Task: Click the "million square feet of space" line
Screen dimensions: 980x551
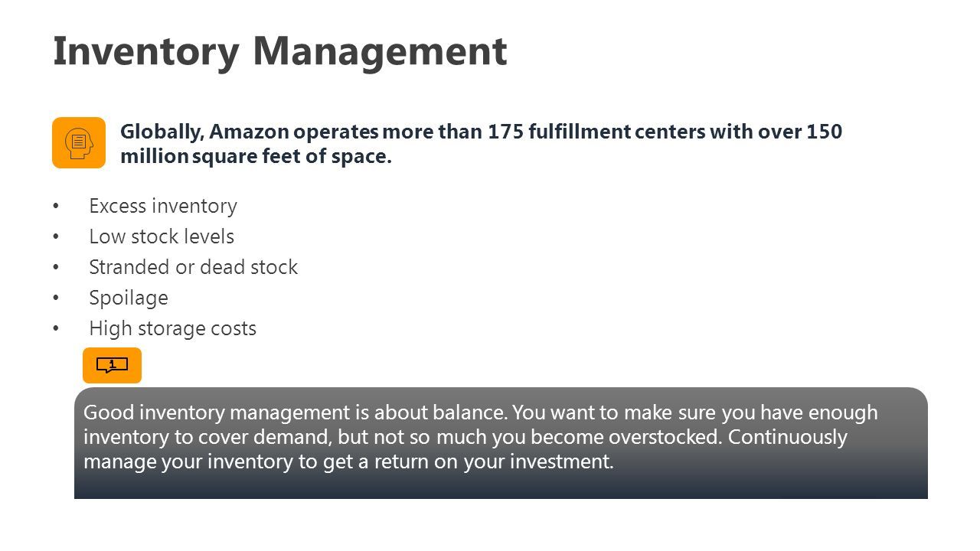Action: pos(256,157)
